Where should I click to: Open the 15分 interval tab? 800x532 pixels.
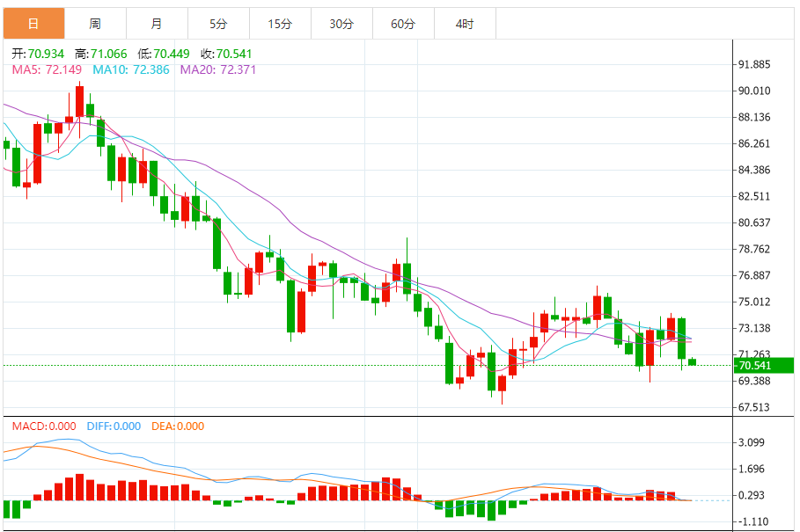tap(280, 24)
